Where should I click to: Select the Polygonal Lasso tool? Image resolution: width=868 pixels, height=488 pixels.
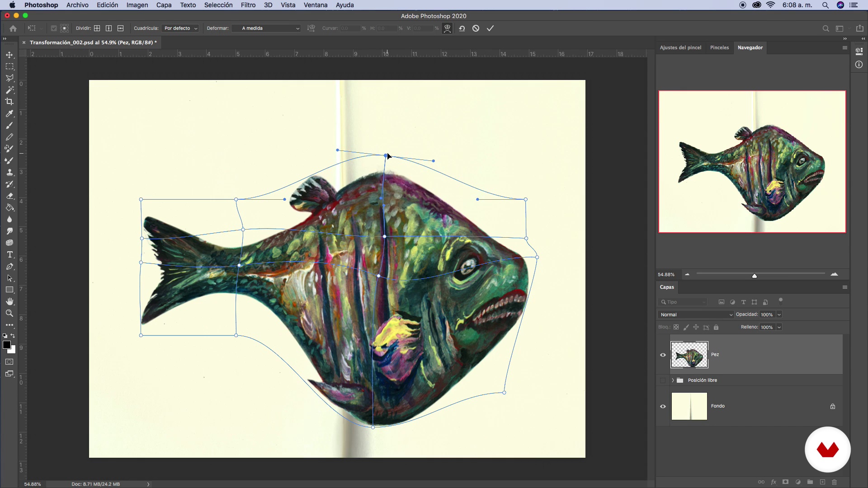click(9, 78)
